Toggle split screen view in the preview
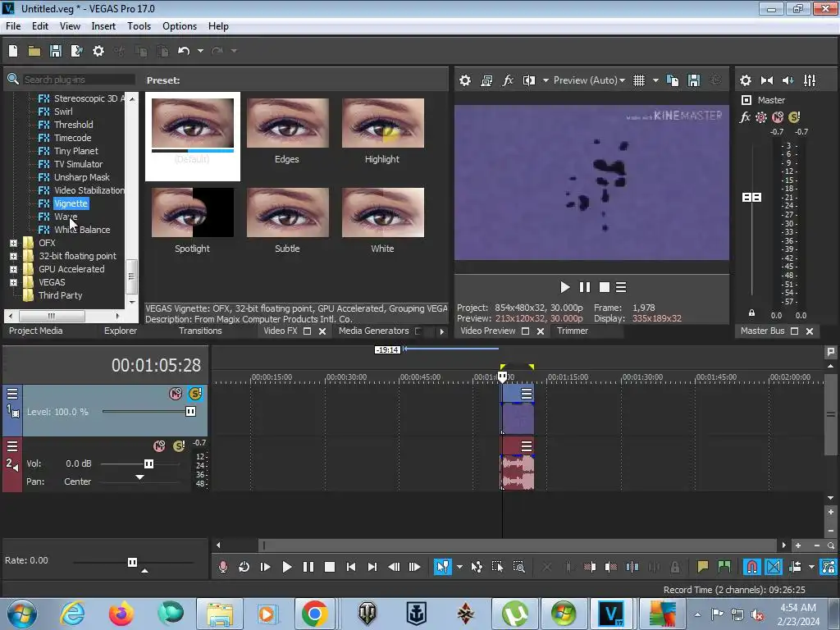 point(529,80)
